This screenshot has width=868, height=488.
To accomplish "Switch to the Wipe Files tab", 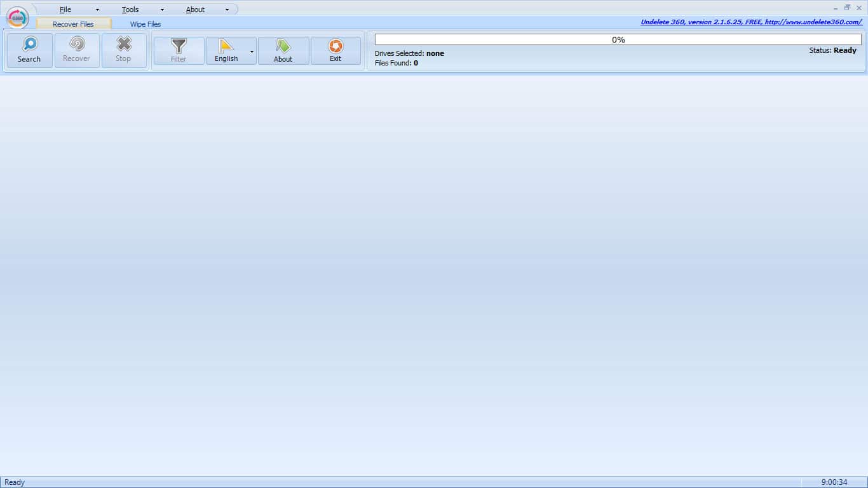I will [146, 24].
